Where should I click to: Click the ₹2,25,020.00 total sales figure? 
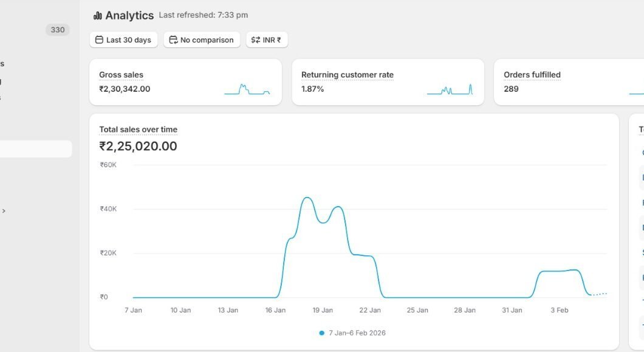point(138,146)
